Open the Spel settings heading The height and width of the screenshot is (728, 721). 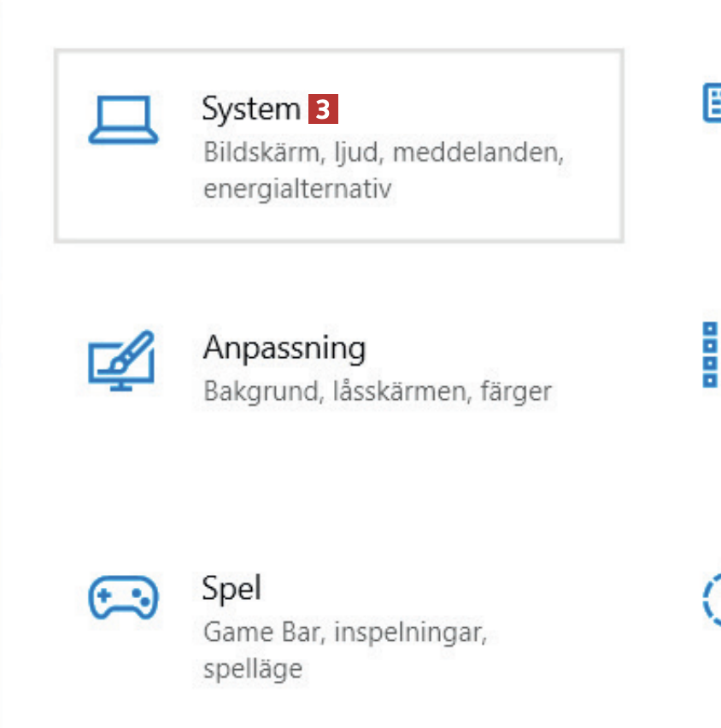[232, 588]
